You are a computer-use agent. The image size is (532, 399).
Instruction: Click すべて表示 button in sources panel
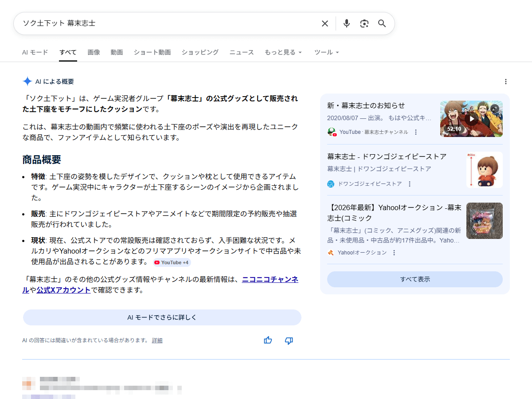[x=415, y=279]
